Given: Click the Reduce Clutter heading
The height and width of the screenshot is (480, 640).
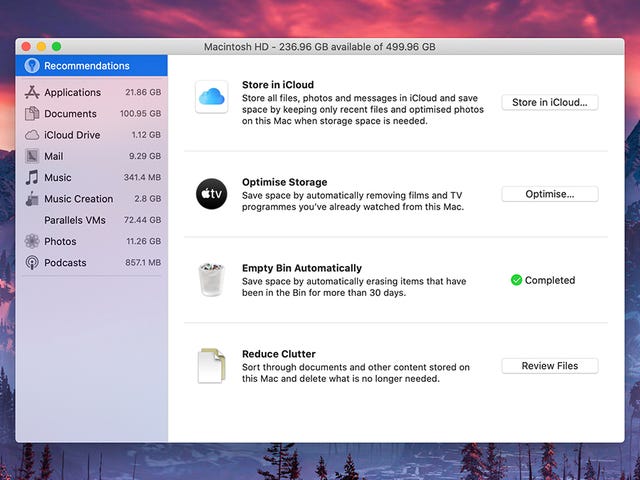Looking at the screenshot, I should point(279,354).
